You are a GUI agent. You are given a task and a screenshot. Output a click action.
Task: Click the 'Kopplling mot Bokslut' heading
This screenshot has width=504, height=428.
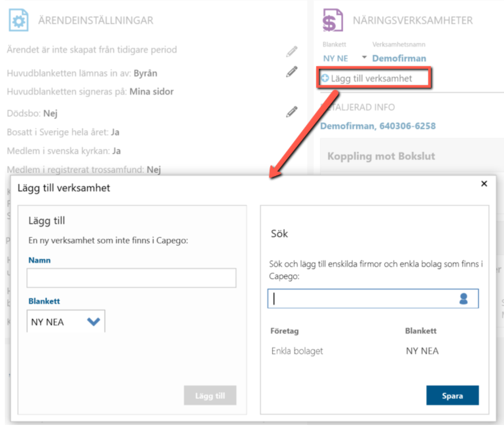pos(381,156)
